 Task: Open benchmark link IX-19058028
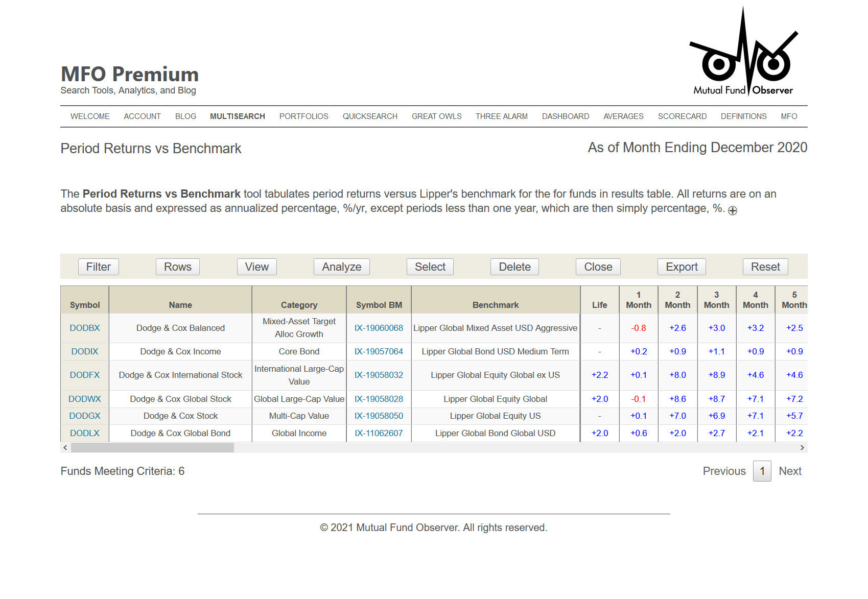click(x=379, y=399)
